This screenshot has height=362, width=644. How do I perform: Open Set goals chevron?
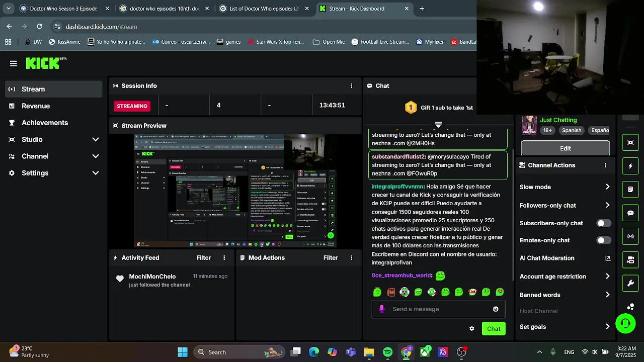coord(607,327)
